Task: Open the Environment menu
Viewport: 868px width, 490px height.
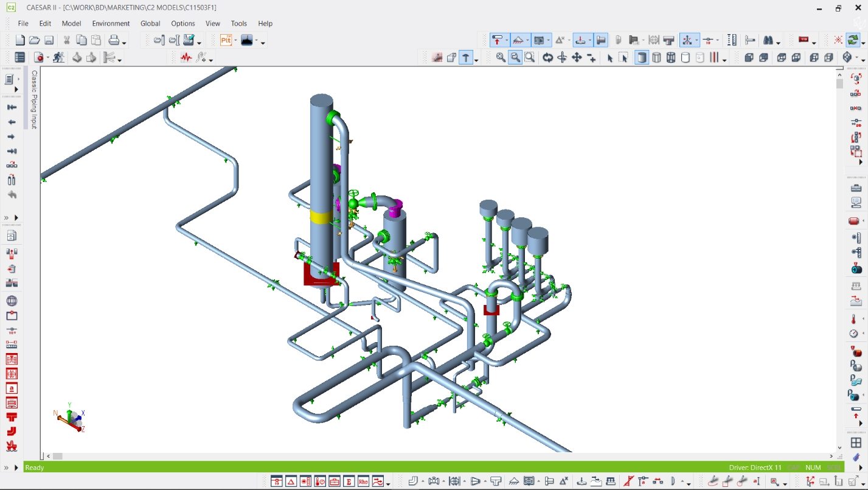Action: tap(111, 24)
